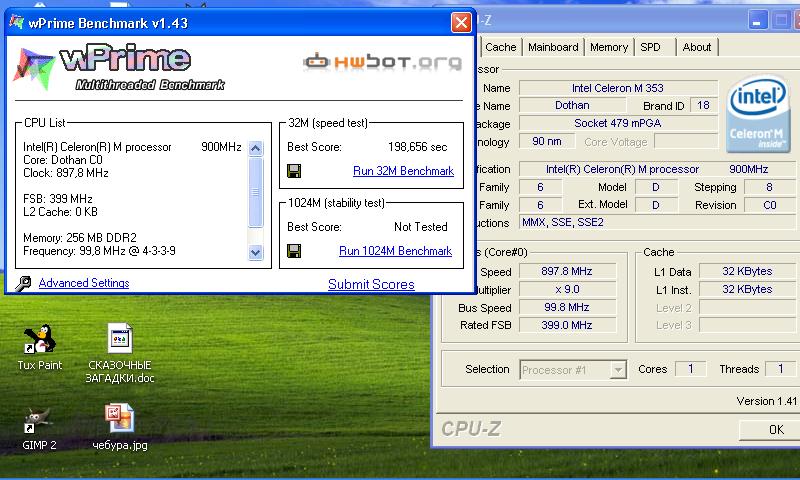Click the wPrime colorful logo graphic
The width and height of the screenshot is (800, 480).
(34, 68)
